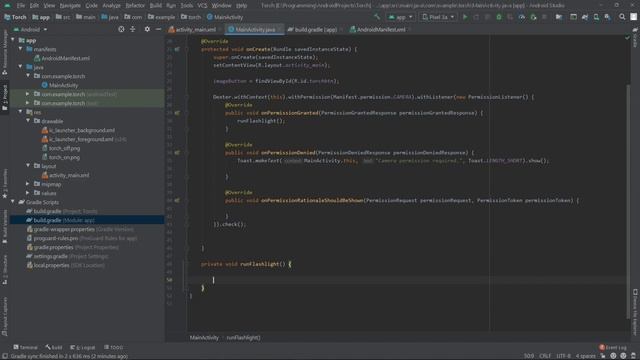Collapse the app module tree node
Screen dimensions: 640x360
(x=13, y=40)
